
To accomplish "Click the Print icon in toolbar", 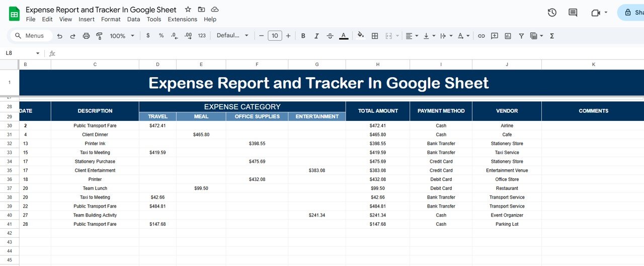I will click(86, 36).
